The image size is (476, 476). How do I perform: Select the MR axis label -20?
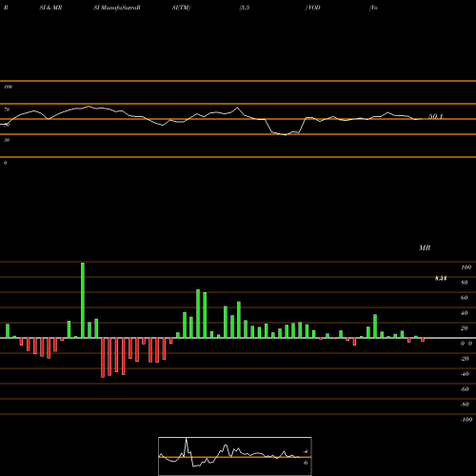pos(465,359)
